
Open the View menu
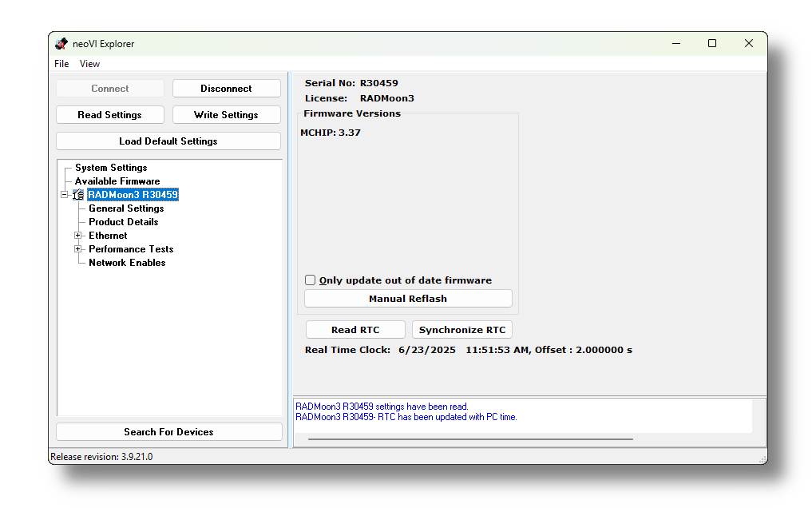pos(89,64)
